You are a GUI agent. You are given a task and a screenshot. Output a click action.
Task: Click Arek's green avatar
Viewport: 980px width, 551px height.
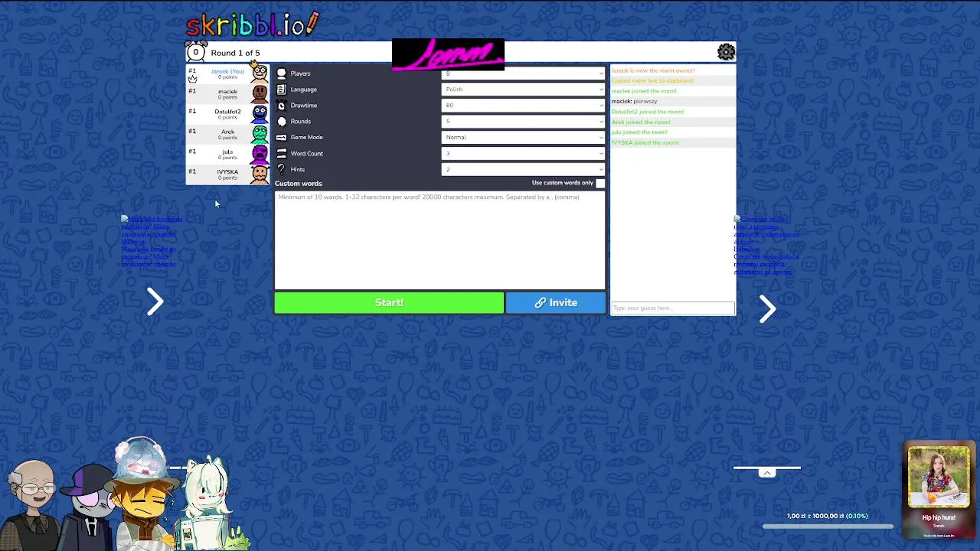click(x=260, y=134)
